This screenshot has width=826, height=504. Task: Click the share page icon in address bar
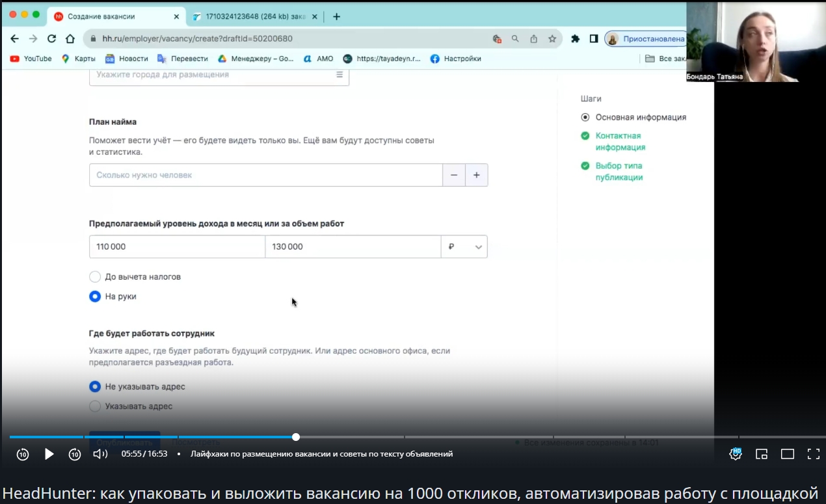click(x=533, y=39)
